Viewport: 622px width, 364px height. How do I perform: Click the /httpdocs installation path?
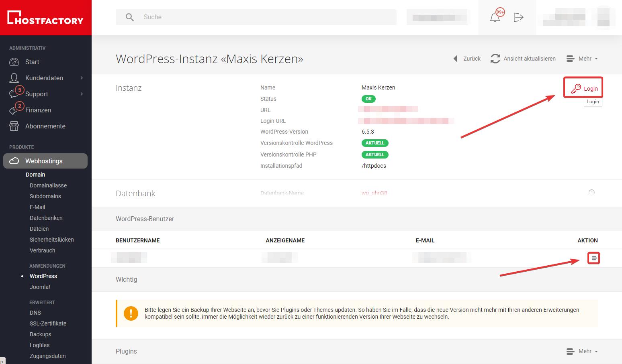374,166
